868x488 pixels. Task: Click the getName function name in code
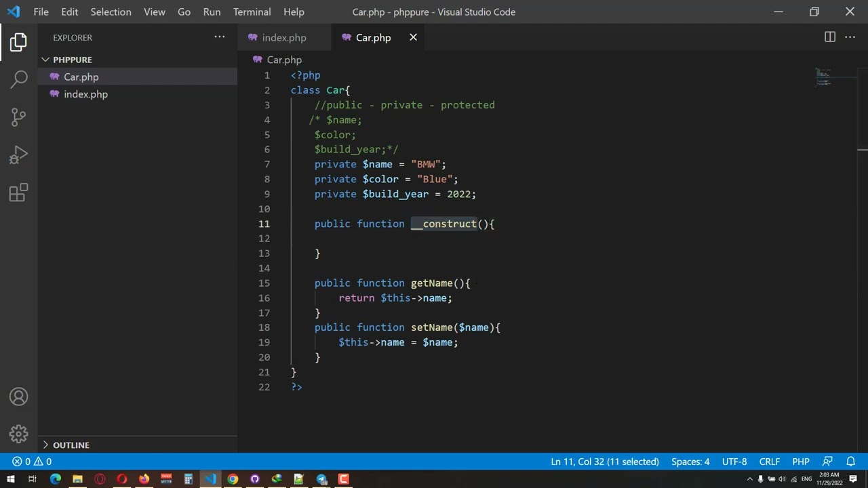point(431,283)
